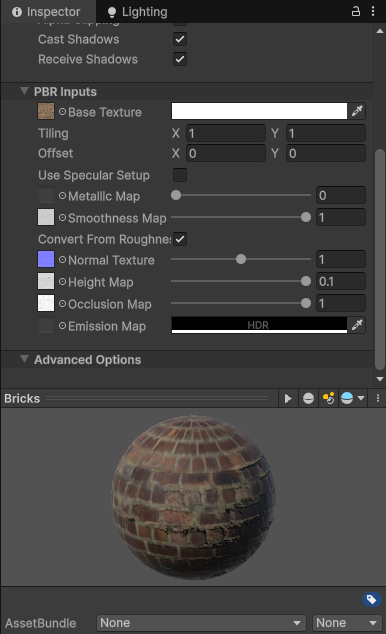Click the scrollbar down arrow
This screenshot has width=386, height=634.
380,379
